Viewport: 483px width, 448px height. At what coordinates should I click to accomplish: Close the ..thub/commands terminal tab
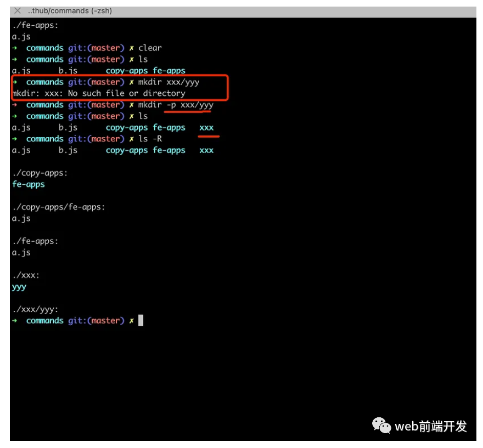pyautogui.click(x=18, y=11)
